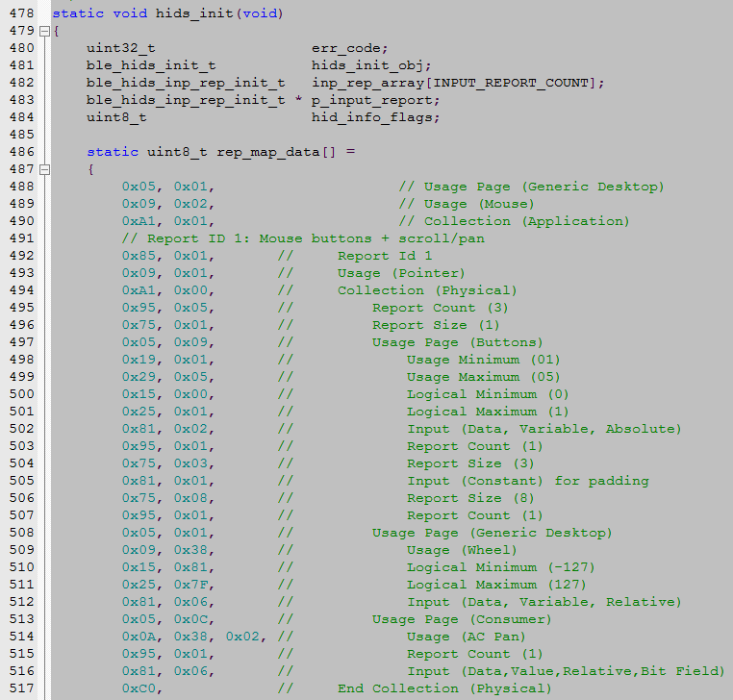This screenshot has width=733, height=700.
Task: Click rep_map_data in the static array declaration
Action: (267, 152)
